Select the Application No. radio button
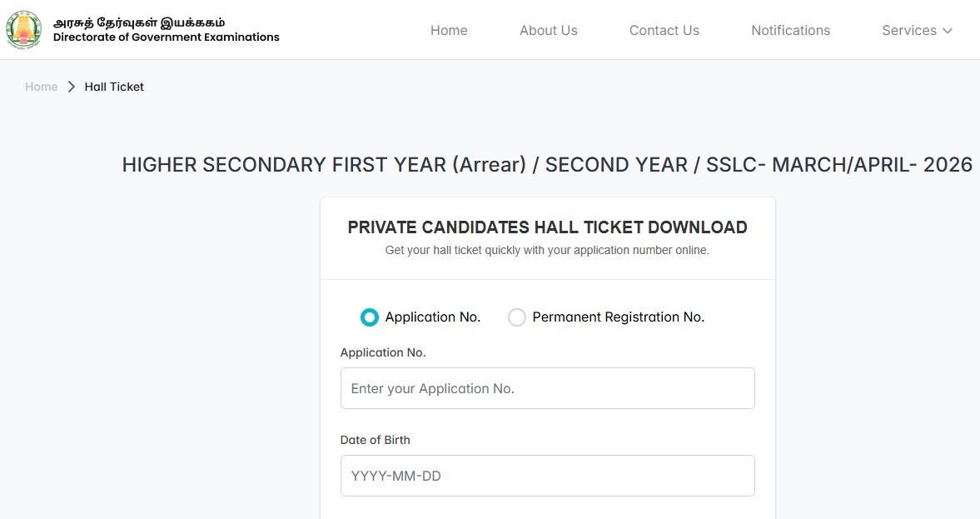Screen dimensions: 980x519 point(369,317)
